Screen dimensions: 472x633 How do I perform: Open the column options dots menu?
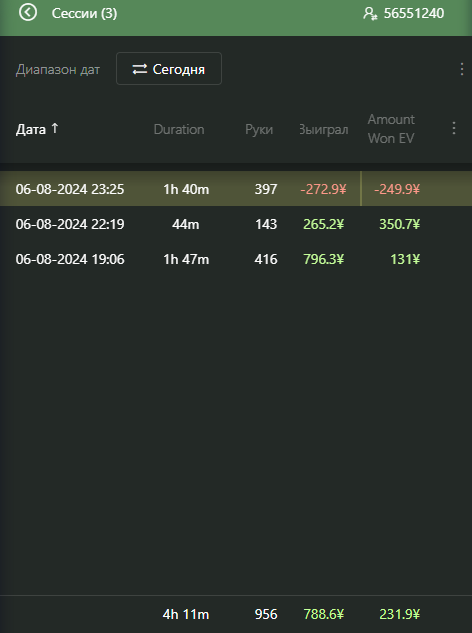point(454,128)
